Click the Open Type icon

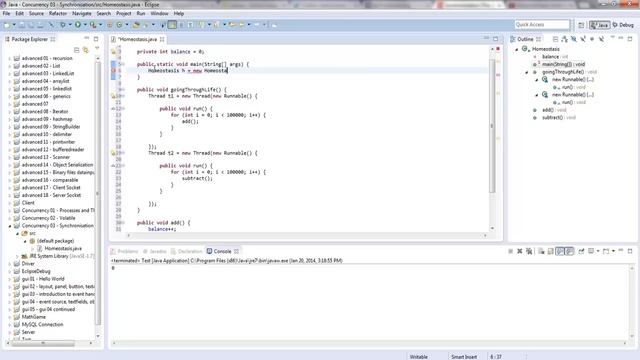point(136,25)
